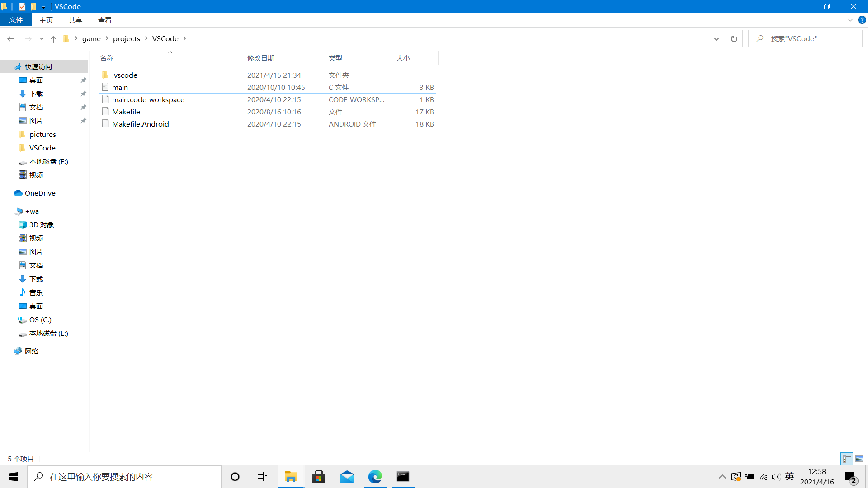Open Task View on taskbar

pyautogui.click(x=262, y=477)
